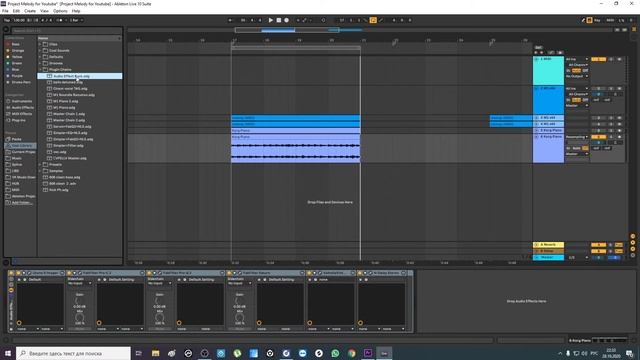
Task: Open the 1 MIDI track's All Ins dropdown
Action: (x=577, y=59)
